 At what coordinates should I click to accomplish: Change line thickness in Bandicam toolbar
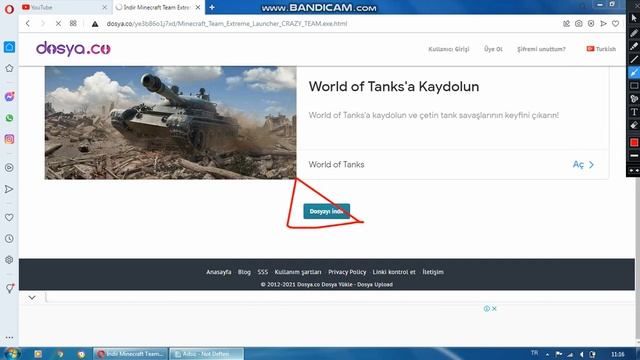634,156
